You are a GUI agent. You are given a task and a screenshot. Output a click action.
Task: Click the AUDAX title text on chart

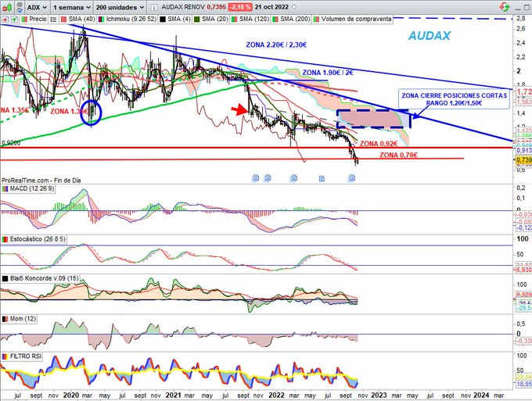click(x=430, y=36)
